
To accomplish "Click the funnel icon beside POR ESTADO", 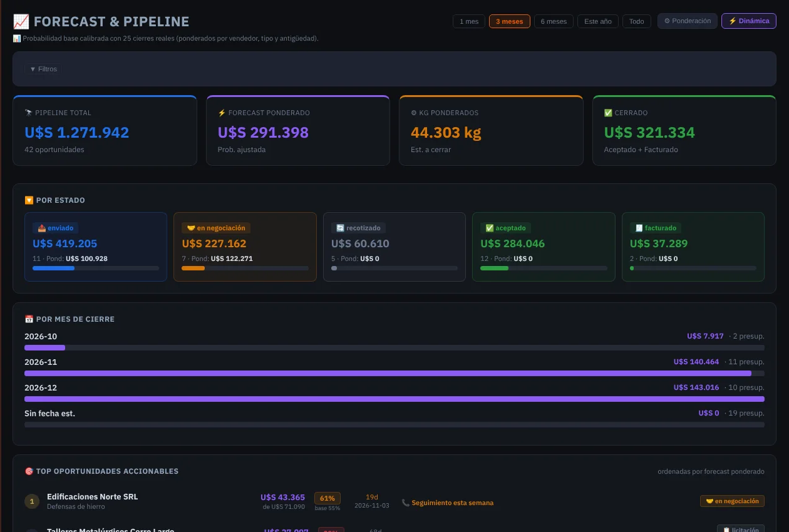I will point(29,200).
